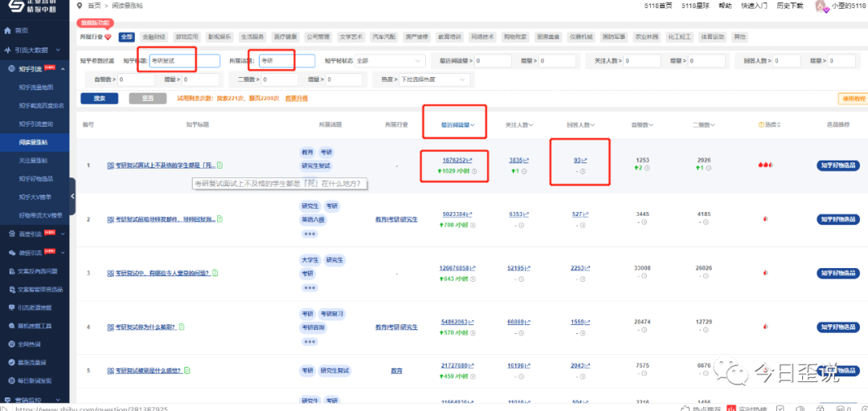Click the 所属话题 input field

[x=287, y=61]
